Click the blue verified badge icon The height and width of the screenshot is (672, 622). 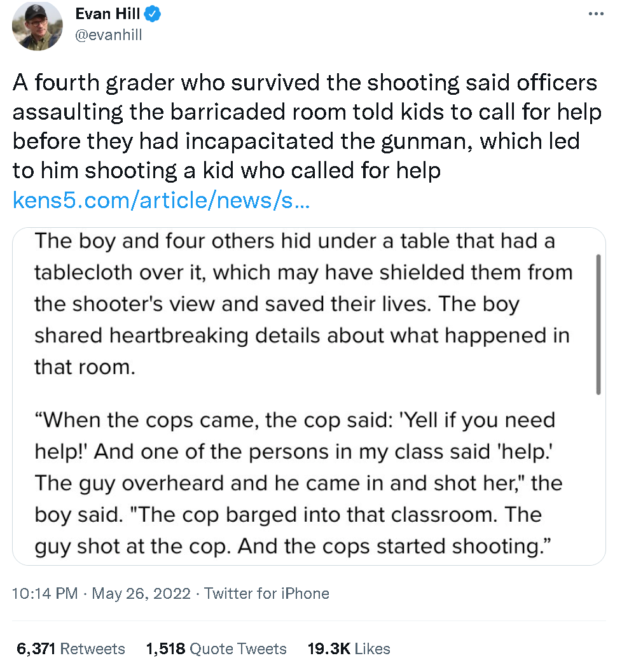click(152, 14)
